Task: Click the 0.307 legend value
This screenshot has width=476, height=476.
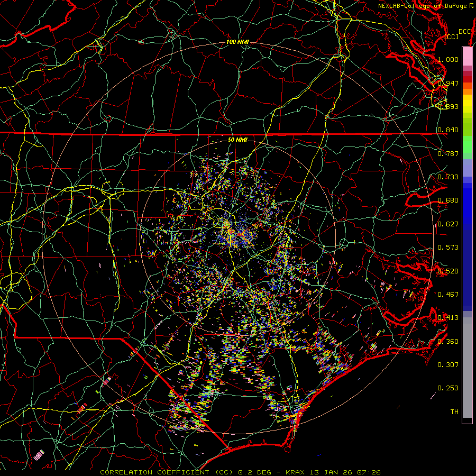Action: coord(448,365)
